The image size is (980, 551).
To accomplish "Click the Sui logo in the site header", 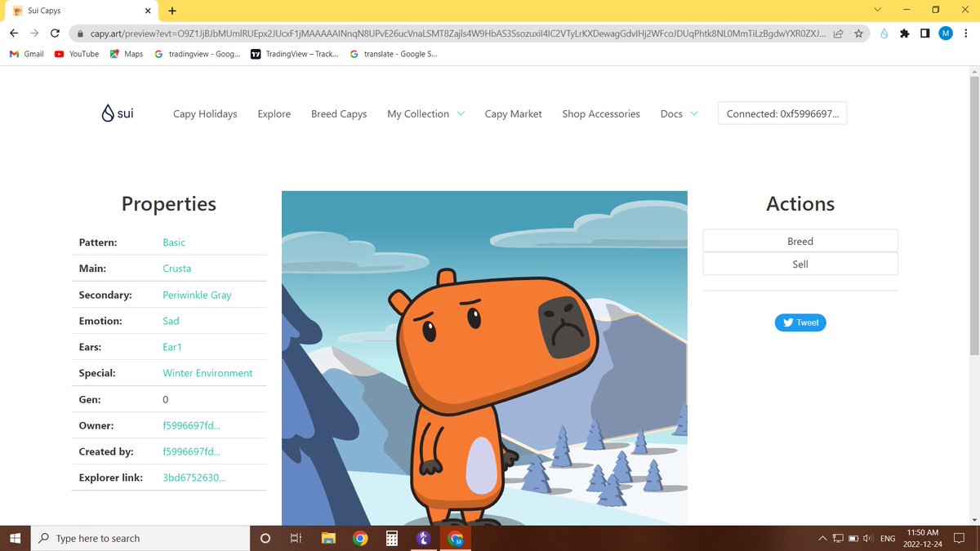I will [x=118, y=113].
